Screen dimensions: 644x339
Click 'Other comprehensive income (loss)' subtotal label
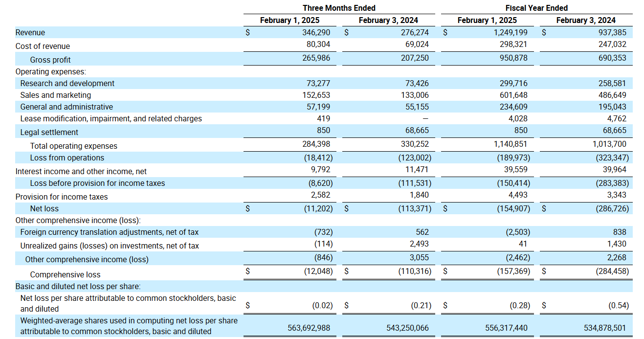87,259
